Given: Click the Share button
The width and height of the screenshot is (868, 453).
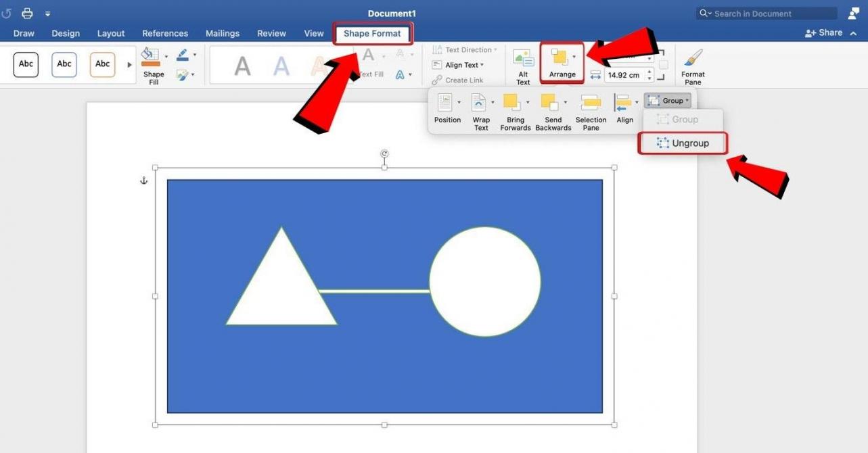Looking at the screenshot, I should (x=825, y=32).
